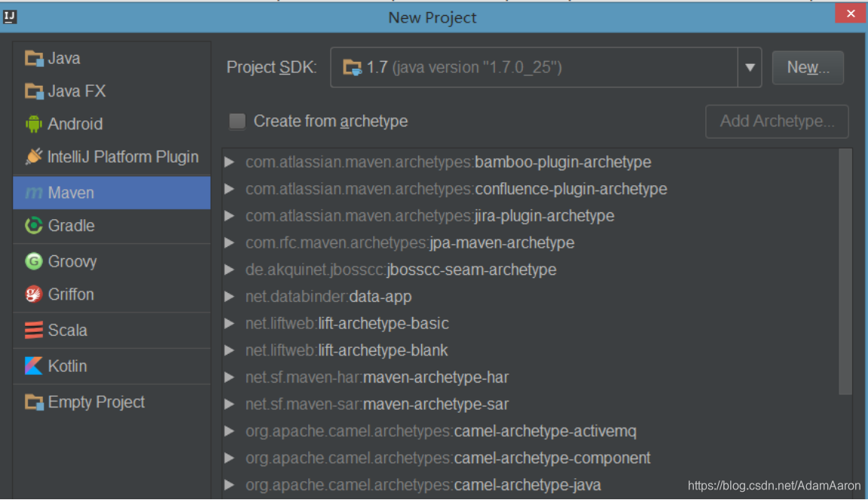Expand maven-archetype-sar entry

(229, 404)
